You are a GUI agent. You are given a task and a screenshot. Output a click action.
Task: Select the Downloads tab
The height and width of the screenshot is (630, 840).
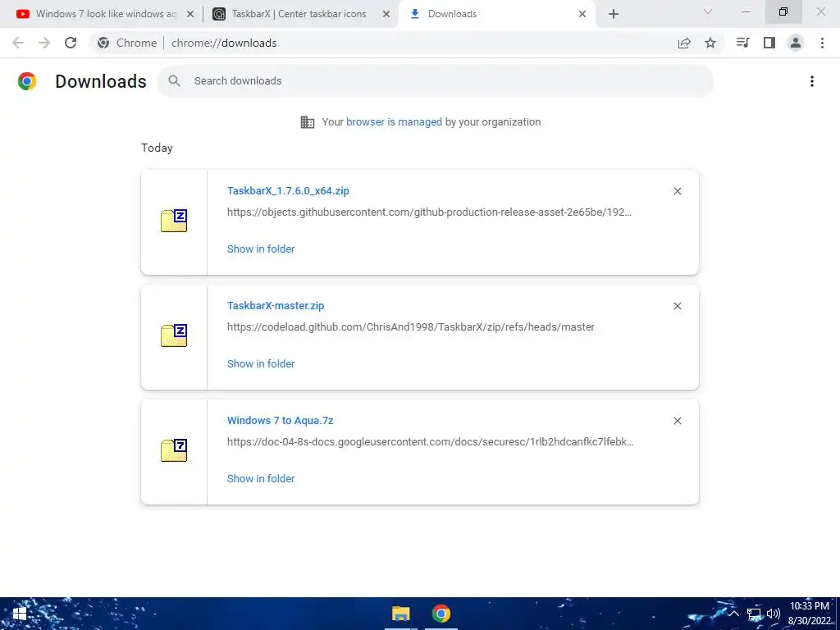click(497, 14)
